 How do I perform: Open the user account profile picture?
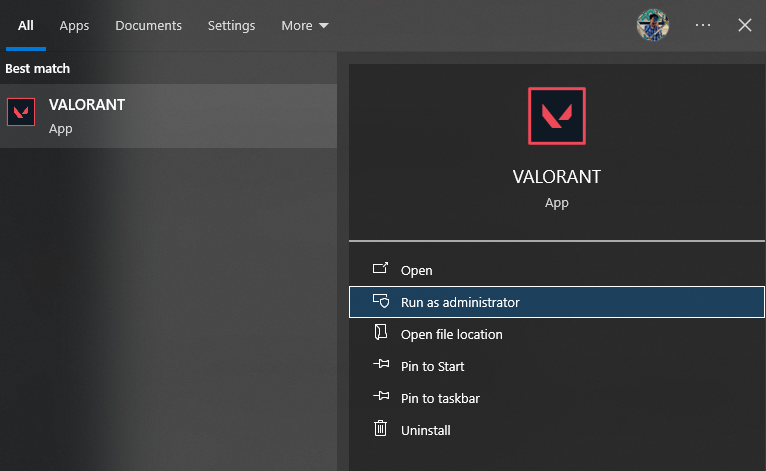(x=653, y=25)
